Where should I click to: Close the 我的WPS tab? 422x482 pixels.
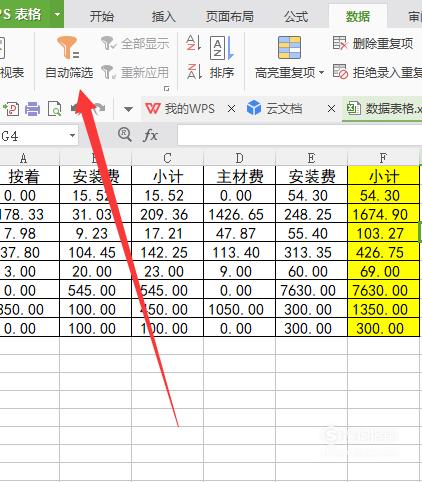(x=231, y=109)
